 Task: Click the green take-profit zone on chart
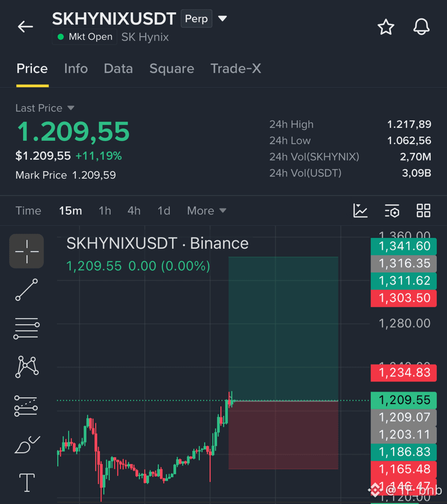pos(283,329)
